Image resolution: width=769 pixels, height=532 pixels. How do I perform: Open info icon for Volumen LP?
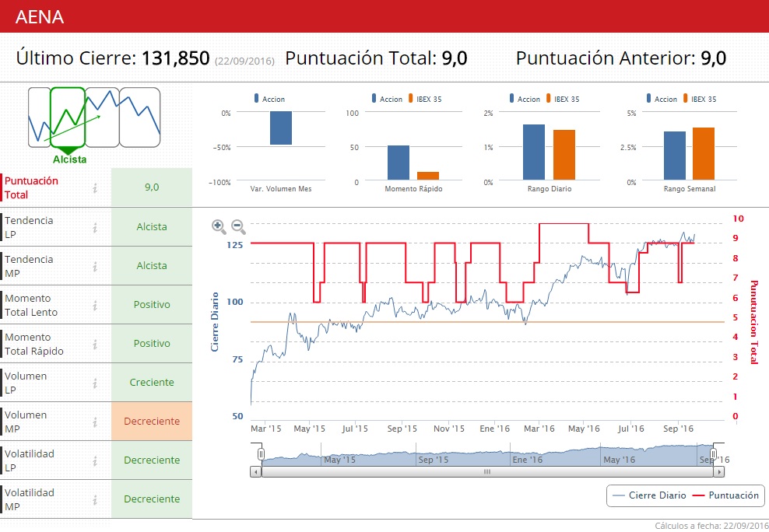pos(95,383)
